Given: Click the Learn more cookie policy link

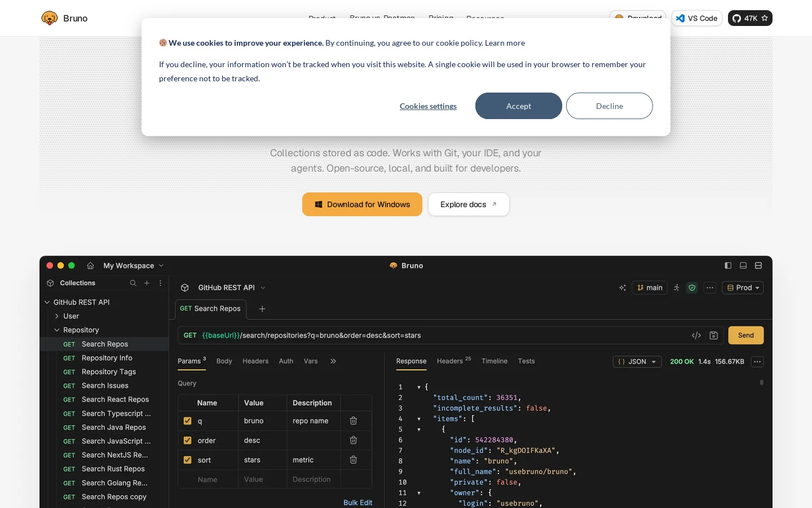Looking at the screenshot, I should click(505, 43).
